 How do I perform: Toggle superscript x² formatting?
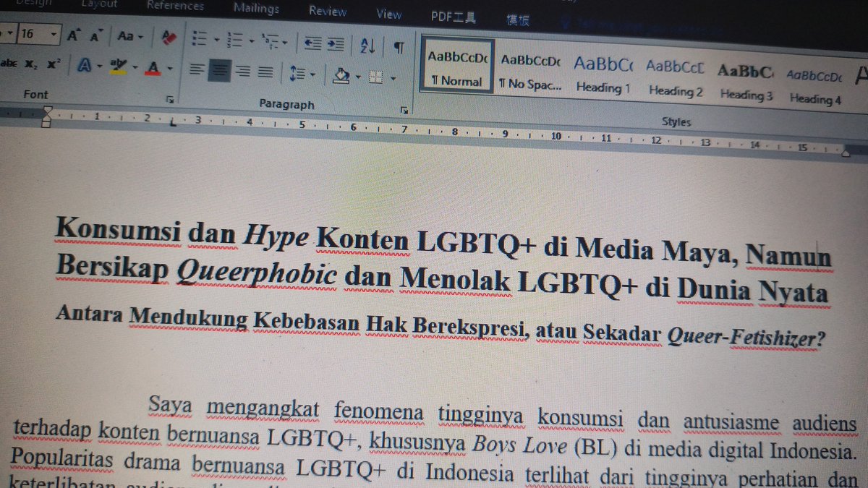click(x=53, y=64)
